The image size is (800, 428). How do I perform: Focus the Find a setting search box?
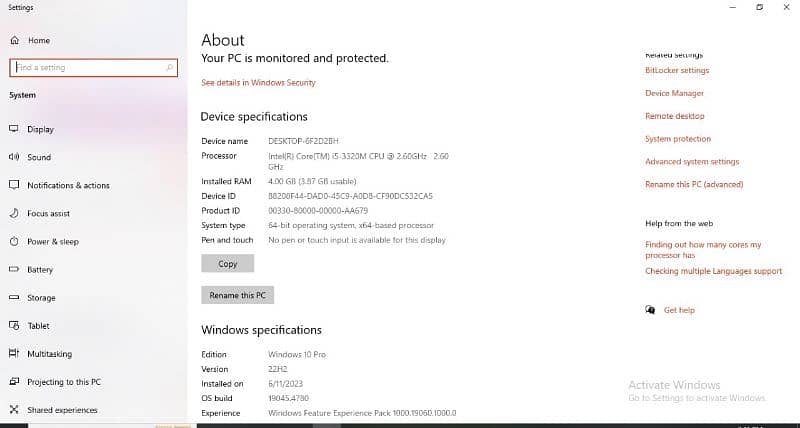pos(93,67)
